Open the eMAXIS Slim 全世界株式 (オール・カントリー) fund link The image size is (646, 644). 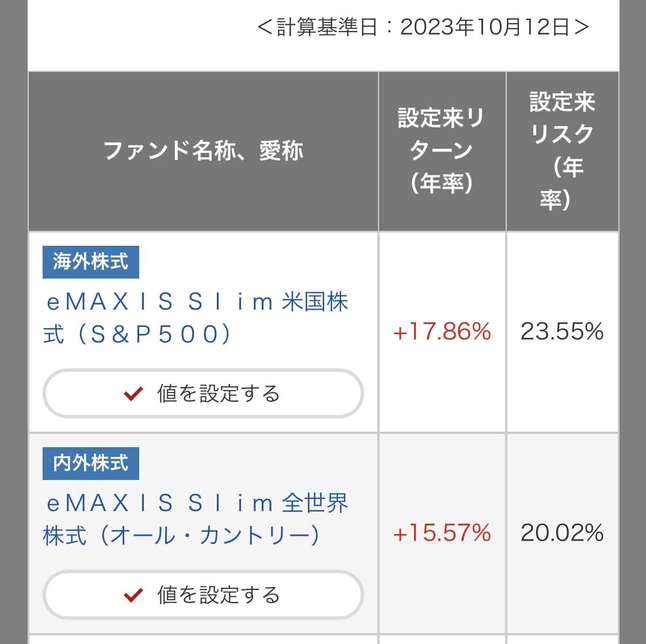pyautogui.click(x=196, y=519)
